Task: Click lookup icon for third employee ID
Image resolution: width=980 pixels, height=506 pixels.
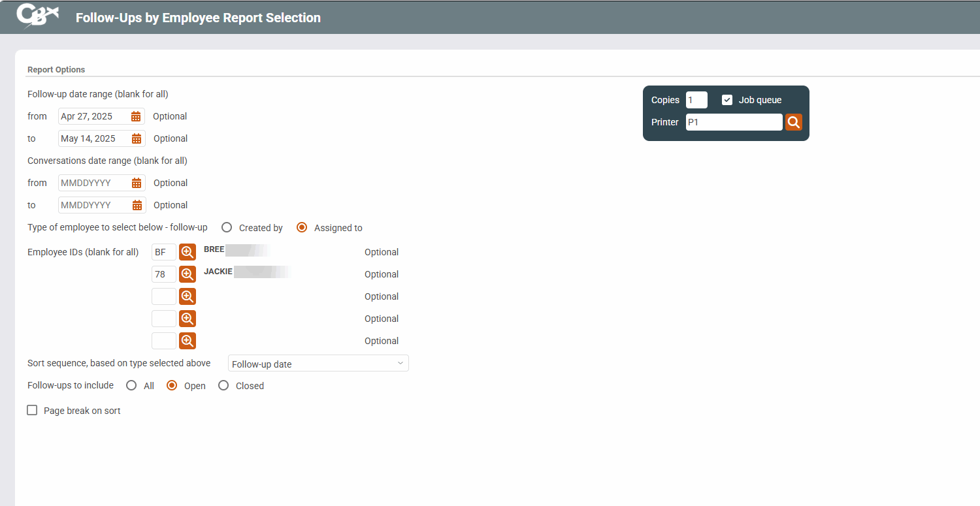Action: [188, 296]
